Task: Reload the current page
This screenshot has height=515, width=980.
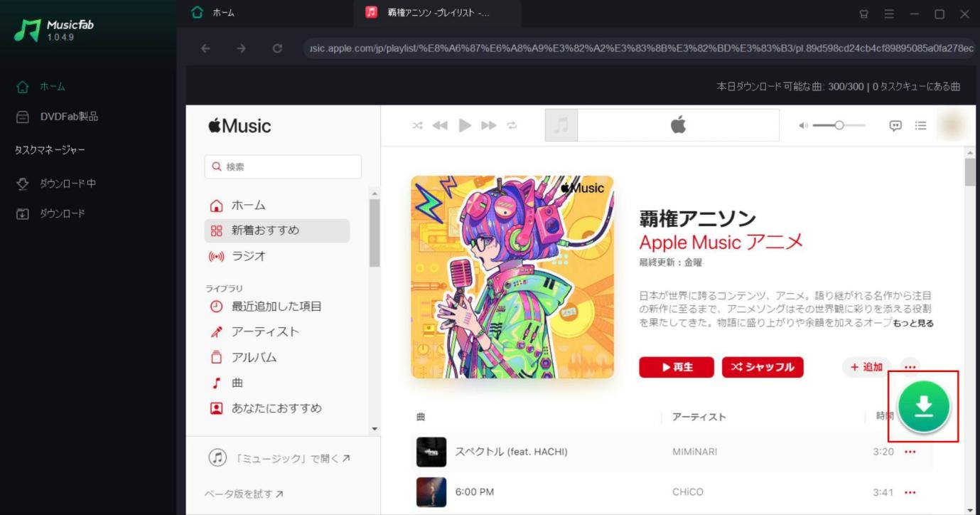Action: click(x=277, y=48)
